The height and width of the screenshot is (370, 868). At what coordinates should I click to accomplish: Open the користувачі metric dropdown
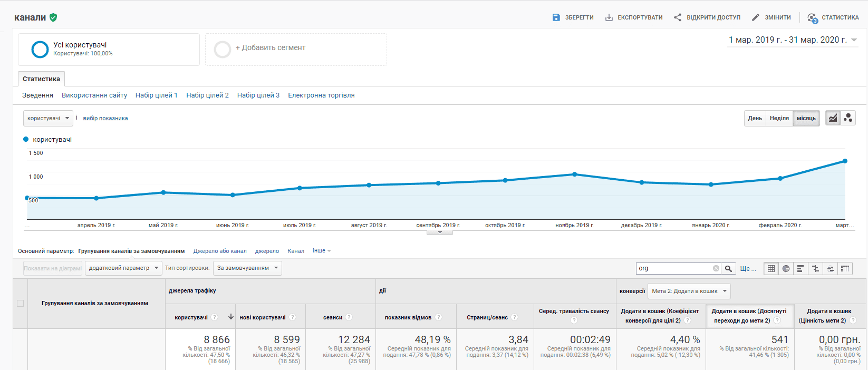tap(48, 118)
